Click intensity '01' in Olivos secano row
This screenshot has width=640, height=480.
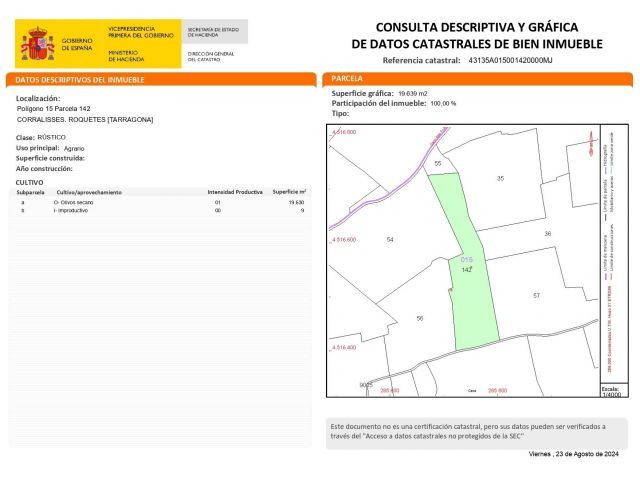click(218, 202)
